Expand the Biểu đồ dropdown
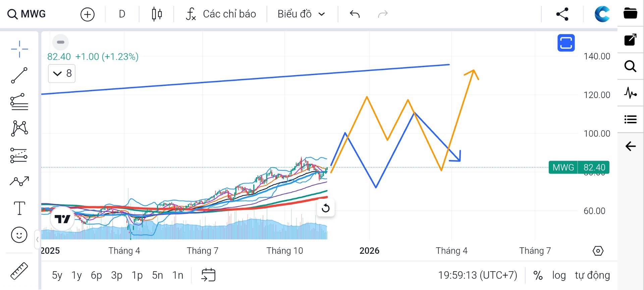644x290 pixels. click(x=301, y=14)
